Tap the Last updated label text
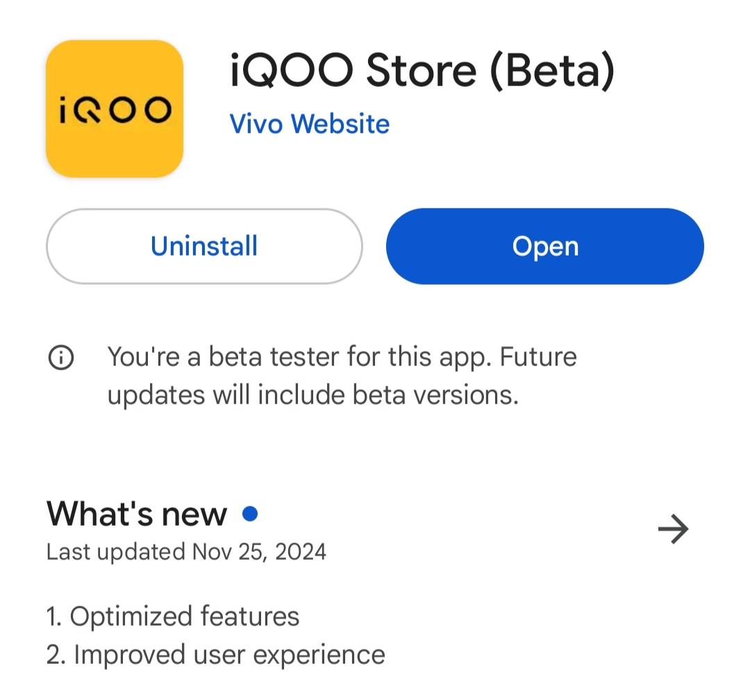Image resolution: width=750 pixels, height=700 pixels. (x=116, y=551)
